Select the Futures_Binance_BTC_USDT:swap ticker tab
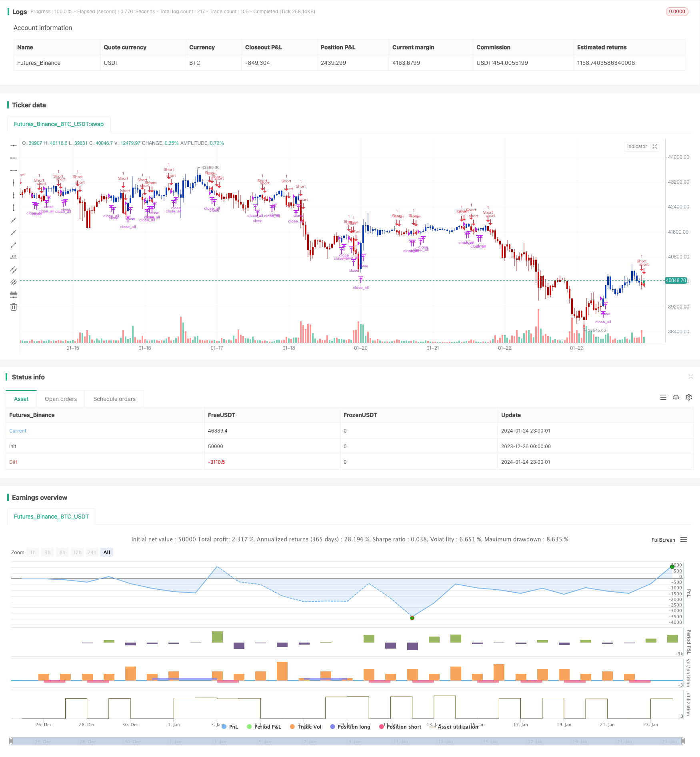700x757 pixels. [x=59, y=124]
